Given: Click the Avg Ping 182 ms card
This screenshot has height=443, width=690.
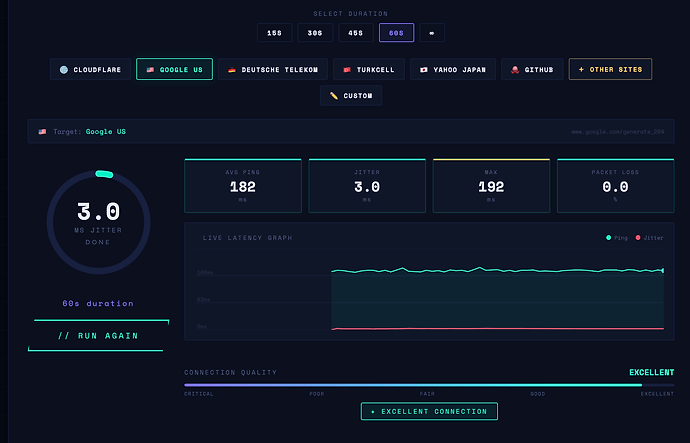Looking at the screenshot, I should [243, 186].
